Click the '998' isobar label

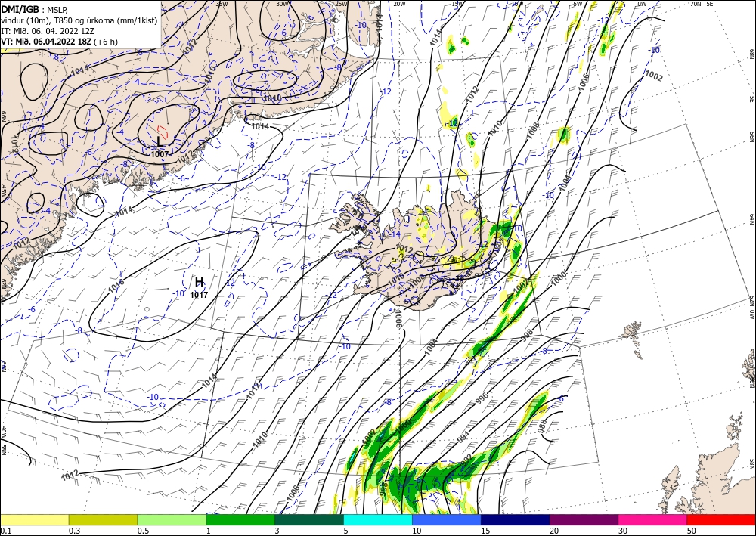point(527,336)
